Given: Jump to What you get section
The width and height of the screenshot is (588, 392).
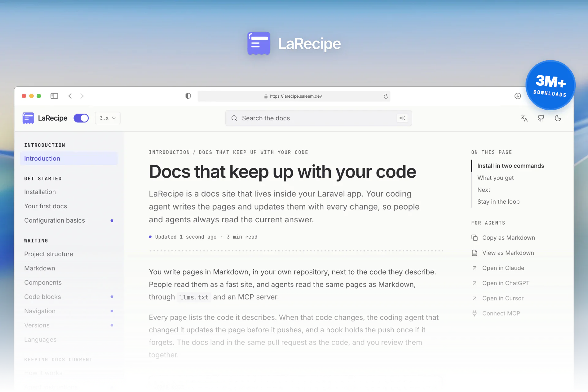Looking at the screenshot, I should coord(496,178).
